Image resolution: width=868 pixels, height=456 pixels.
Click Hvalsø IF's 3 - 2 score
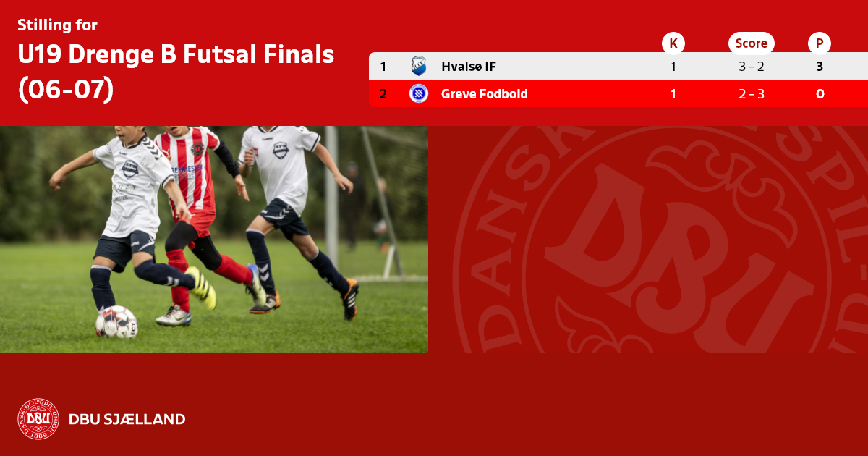pos(751,67)
